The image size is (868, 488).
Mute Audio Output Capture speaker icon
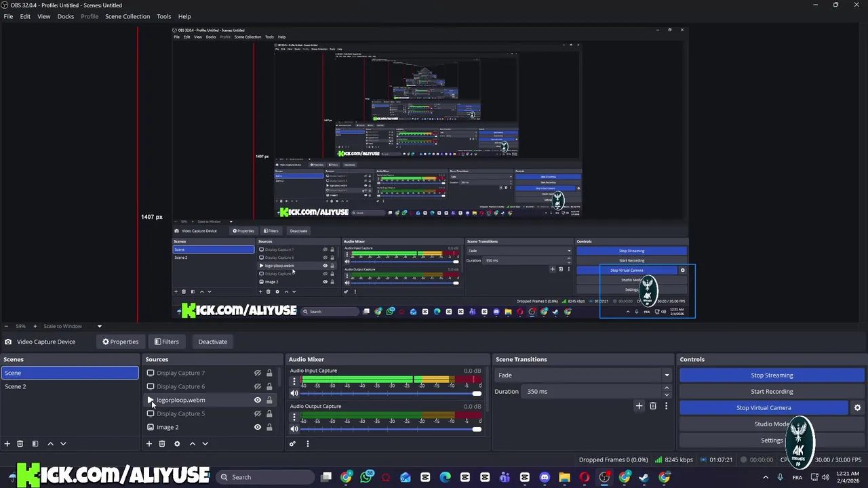(x=294, y=429)
